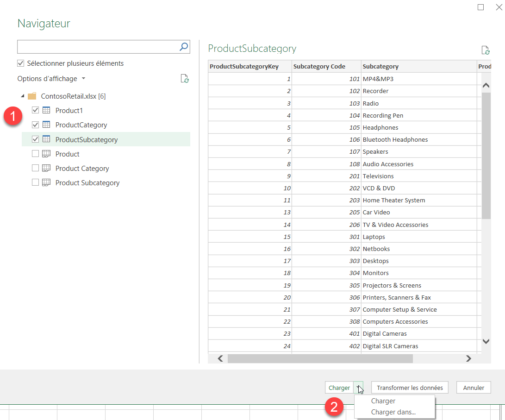Click the horizontal scrollbar's right arrow
505x420 pixels.
click(x=468, y=358)
